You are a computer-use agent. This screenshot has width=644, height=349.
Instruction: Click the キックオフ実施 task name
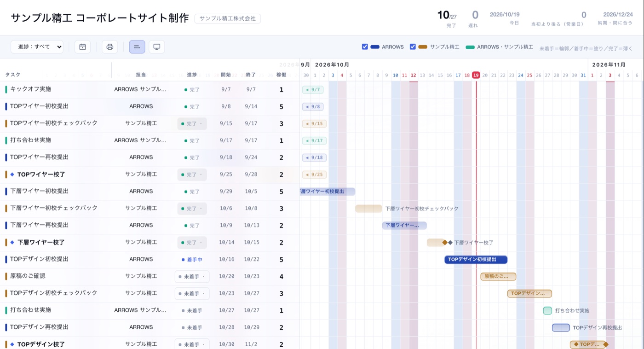31,89
